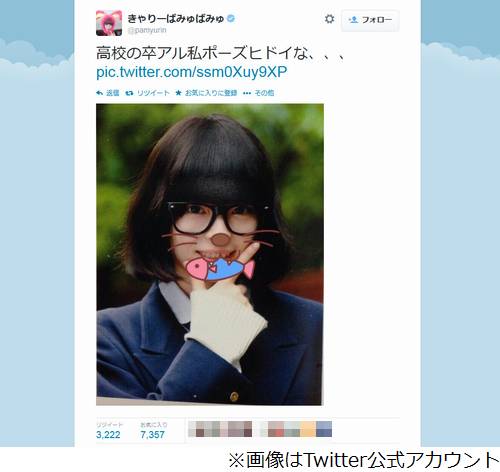Click the verified badge icon
Viewport: 500px width, 472px height.
pyautogui.click(x=231, y=18)
